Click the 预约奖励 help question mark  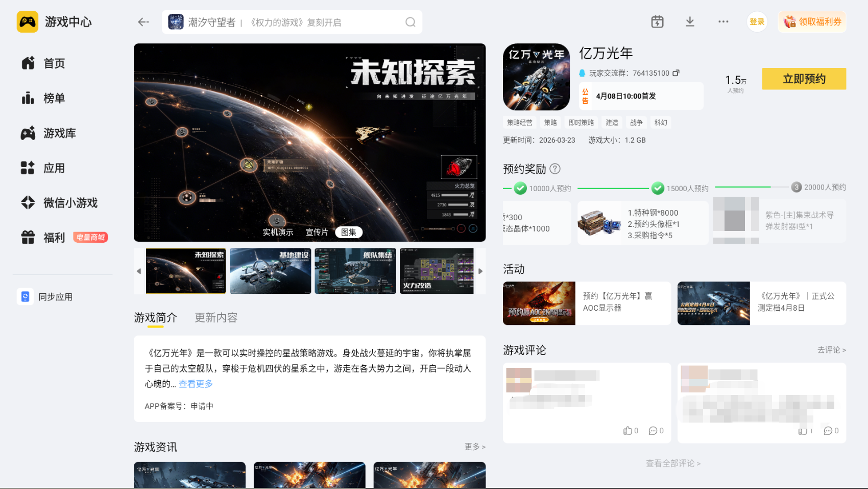[x=555, y=169]
